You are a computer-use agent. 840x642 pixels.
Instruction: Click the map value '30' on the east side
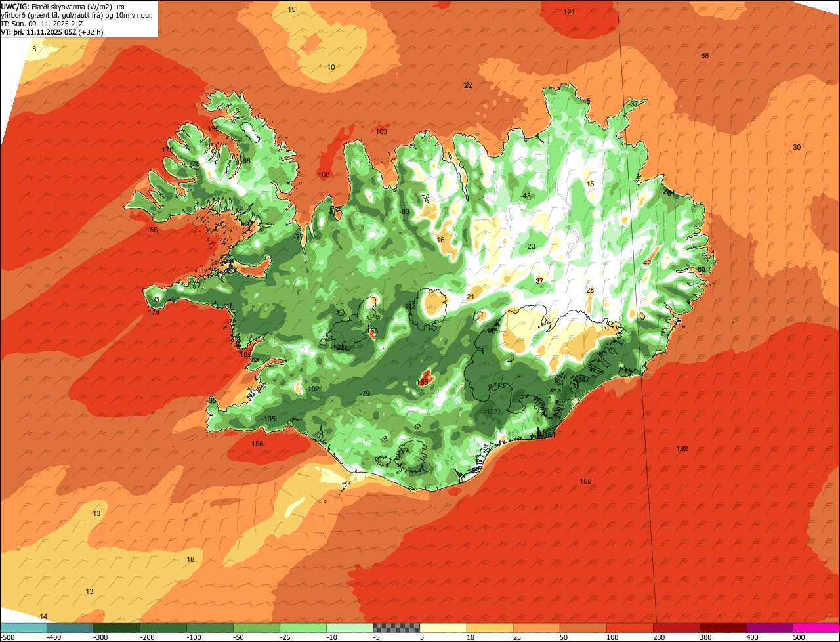797,147
